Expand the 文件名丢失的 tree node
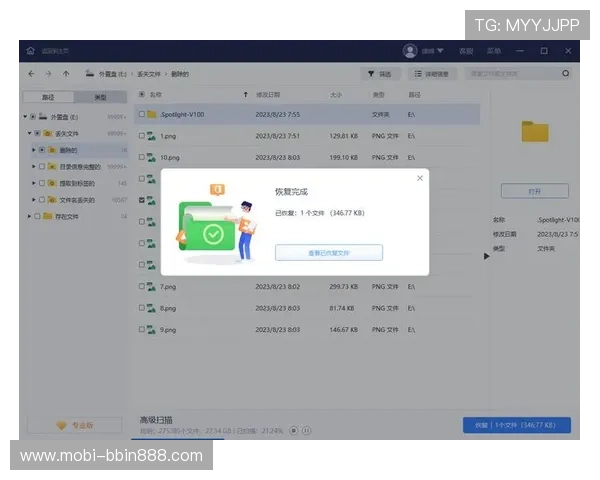 click(34, 200)
